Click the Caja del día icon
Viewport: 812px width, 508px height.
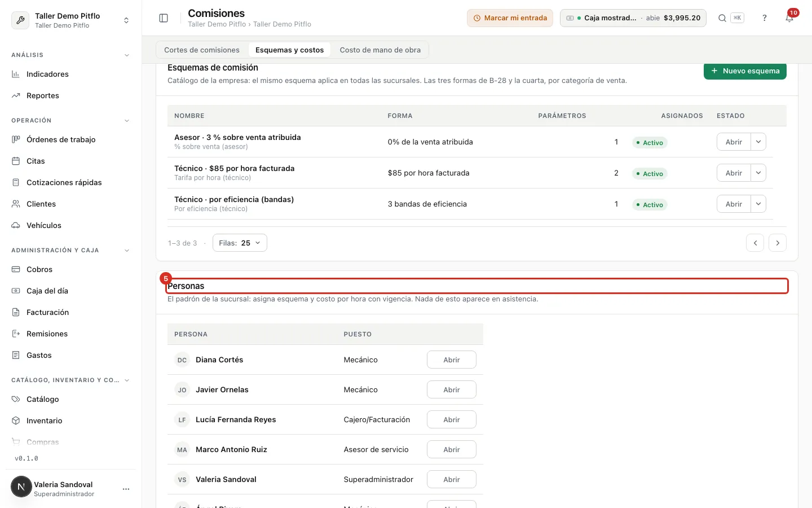click(x=16, y=291)
